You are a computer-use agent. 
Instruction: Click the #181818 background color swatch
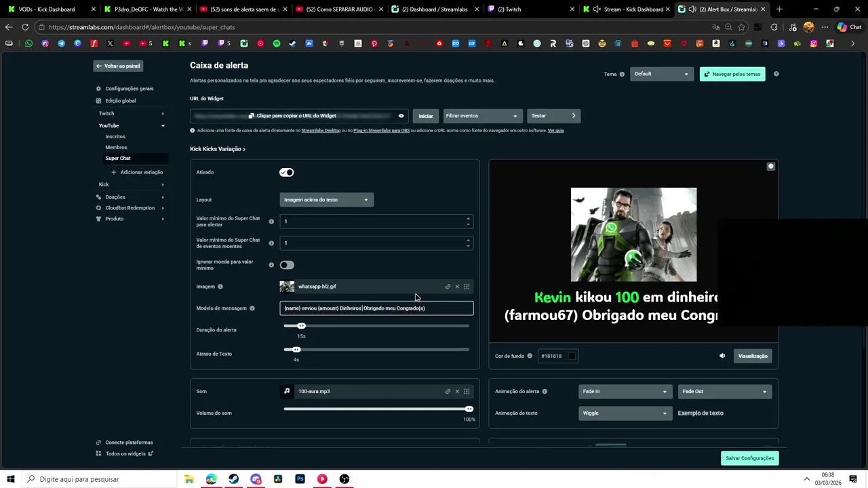(572, 356)
